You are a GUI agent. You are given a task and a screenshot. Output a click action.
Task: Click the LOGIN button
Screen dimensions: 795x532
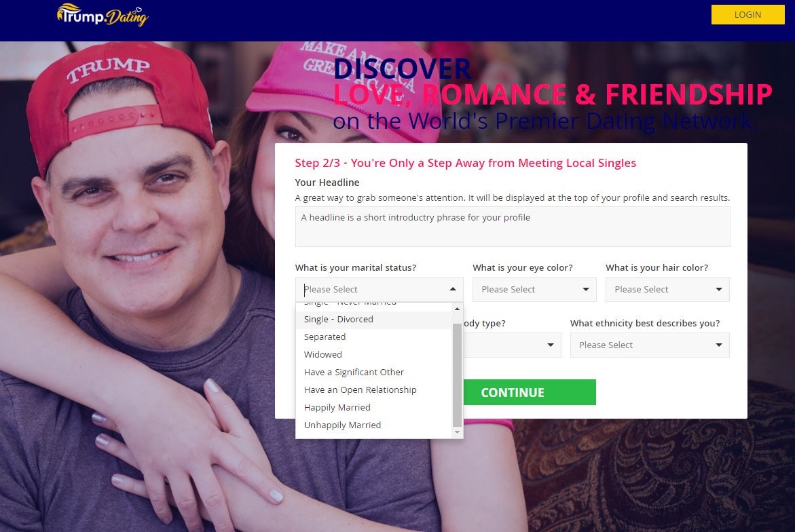point(747,15)
